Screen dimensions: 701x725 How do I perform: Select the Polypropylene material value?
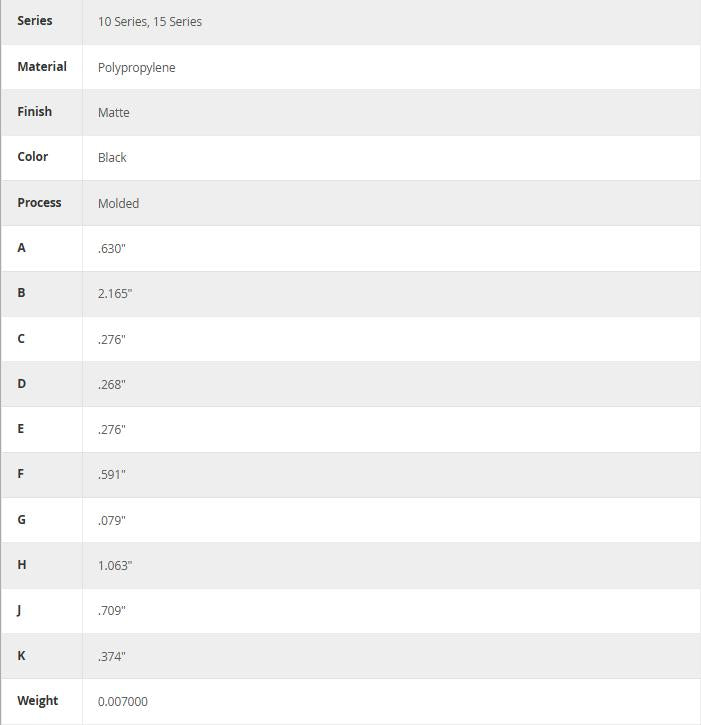coord(137,68)
